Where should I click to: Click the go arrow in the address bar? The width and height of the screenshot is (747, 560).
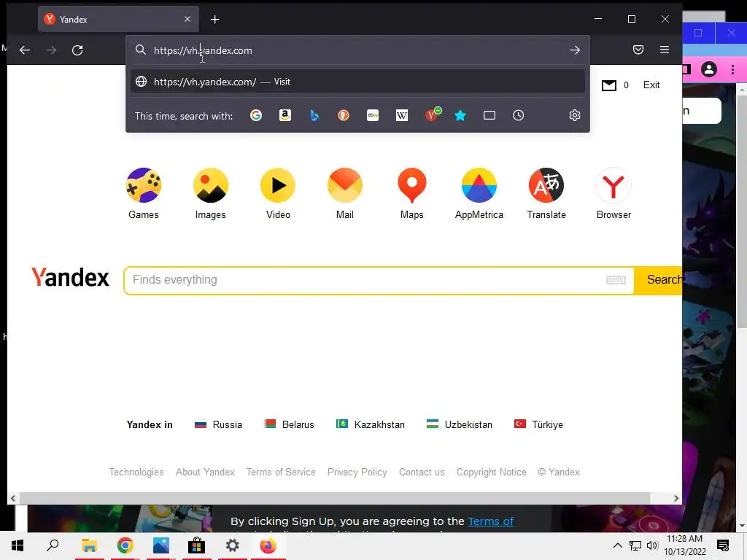click(x=575, y=50)
